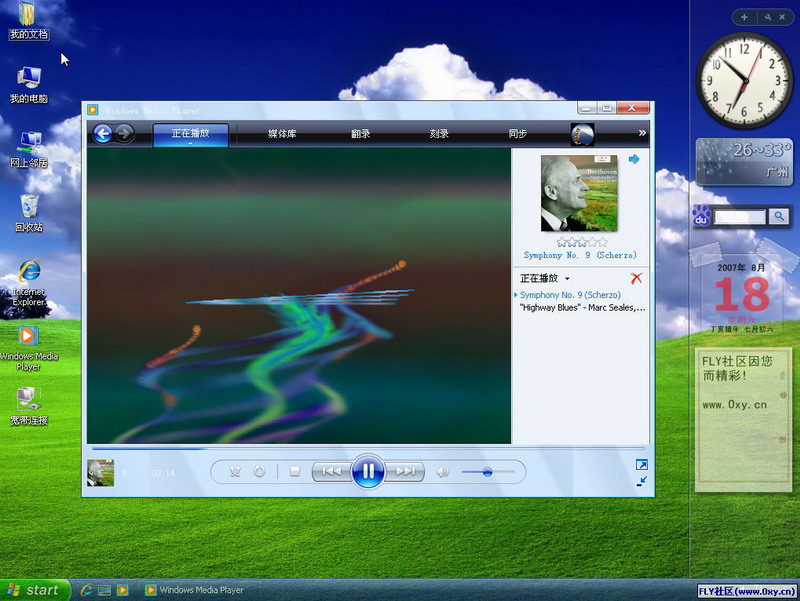Screen dimensions: 800x601
Task: Open the online store icon tab
Action: (582, 134)
